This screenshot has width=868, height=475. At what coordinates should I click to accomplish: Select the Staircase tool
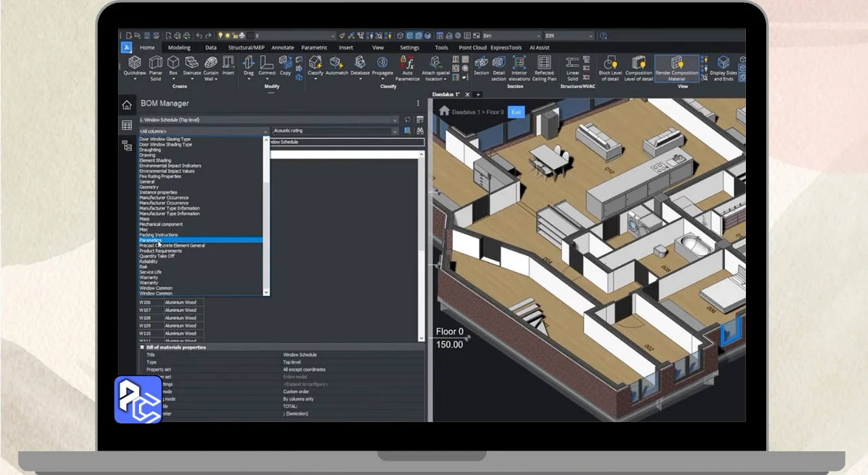coord(192,63)
